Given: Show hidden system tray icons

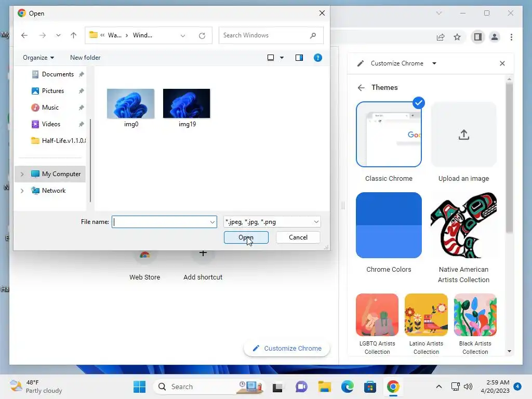Looking at the screenshot, I should [x=438, y=387].
